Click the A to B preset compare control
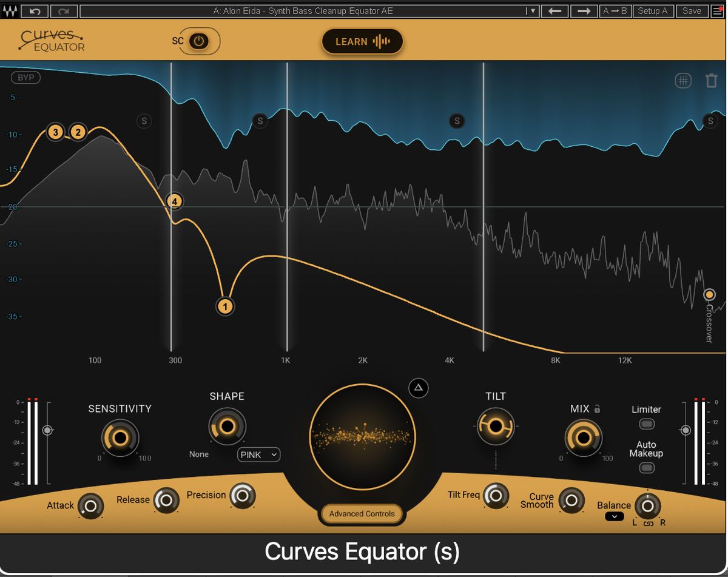728x577 pixels. pos(615,10)
